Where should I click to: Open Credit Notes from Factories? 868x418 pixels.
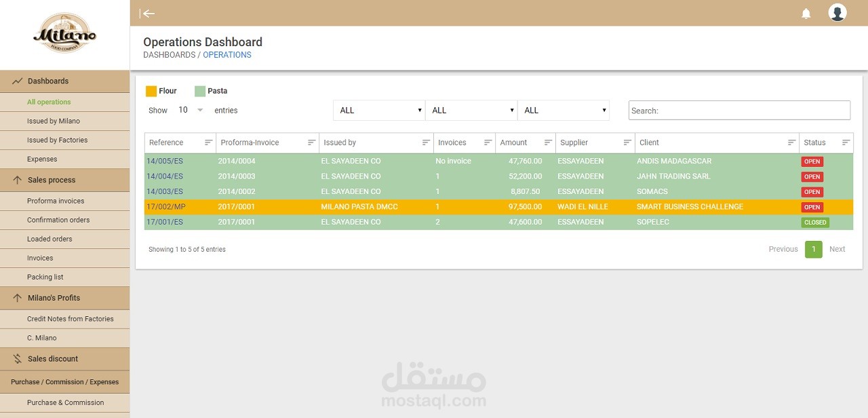pyautogui.click(x=65, y=319)
